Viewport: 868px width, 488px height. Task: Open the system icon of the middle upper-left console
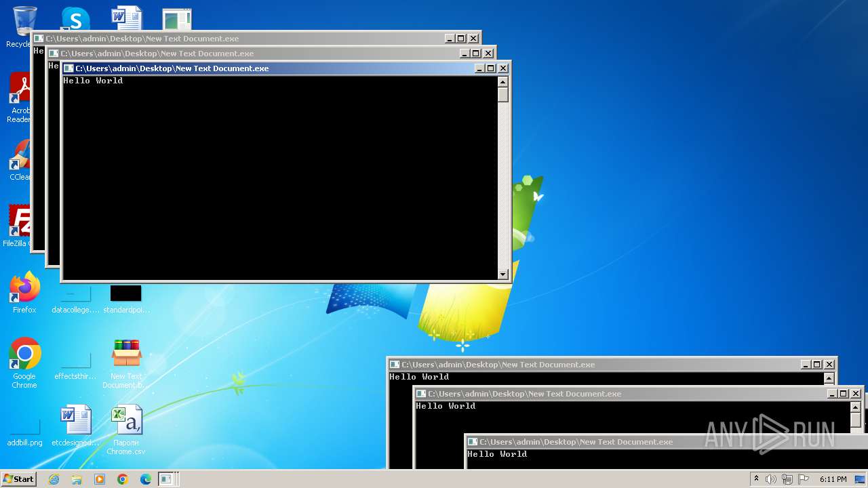(54, 54)
